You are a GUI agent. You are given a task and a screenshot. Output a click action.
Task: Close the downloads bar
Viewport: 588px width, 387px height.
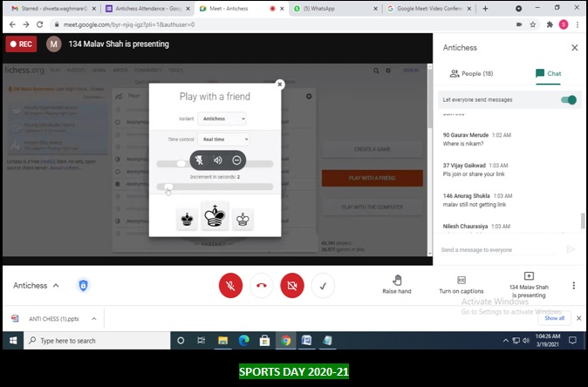(578, 318)
